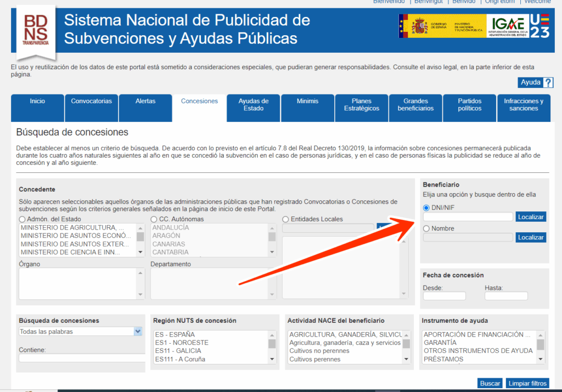Go to Grandes beneficiarios tab

tap(416, 108)
